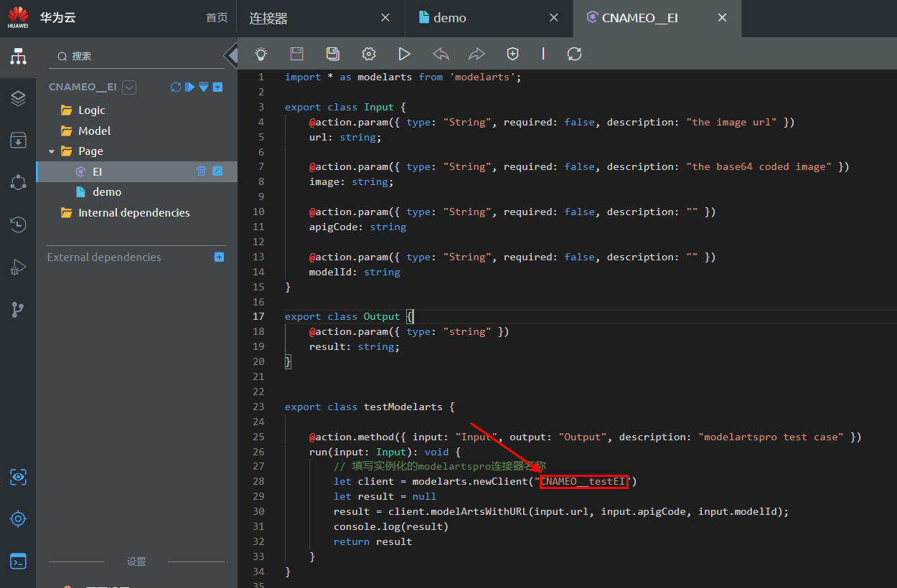This screenshot has width=897, height=588.
Task: Click the 搜索 search field
Action: 136,56
